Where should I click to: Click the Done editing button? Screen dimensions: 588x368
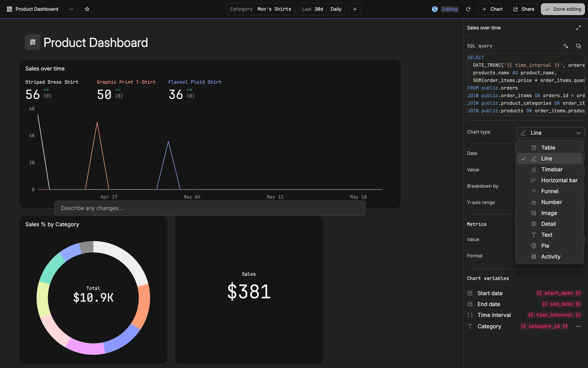coord(563,9)
